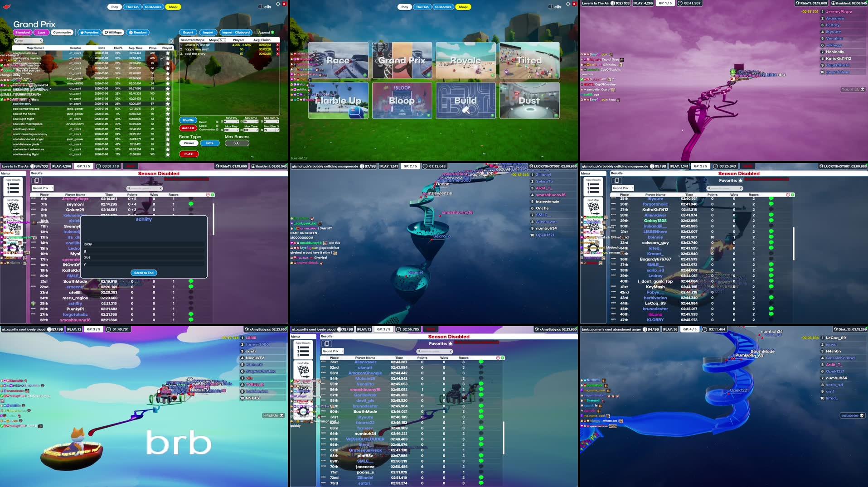Expand the Grand Prix selector in bottom results view
Viewport: 868px width, 487px height.
[x=332, y=351]
